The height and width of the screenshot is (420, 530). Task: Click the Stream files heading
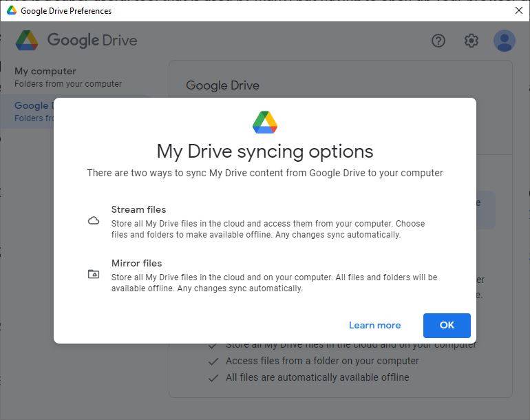[138, 209]
